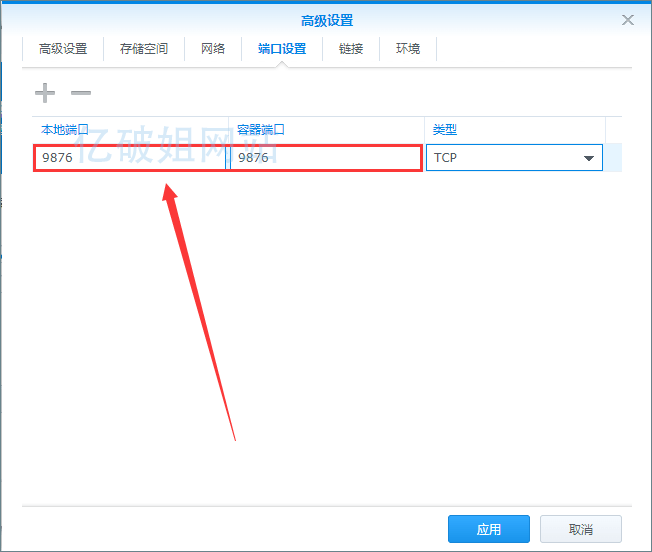Edit the 容器端口 field showing 9876
This screenshot has height=552, width=652.
tap(325, 158)
